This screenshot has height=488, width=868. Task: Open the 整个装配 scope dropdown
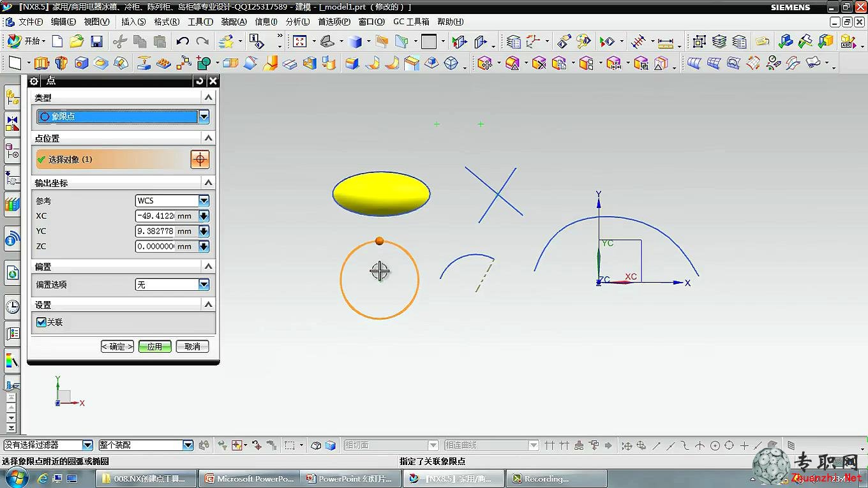188,445
